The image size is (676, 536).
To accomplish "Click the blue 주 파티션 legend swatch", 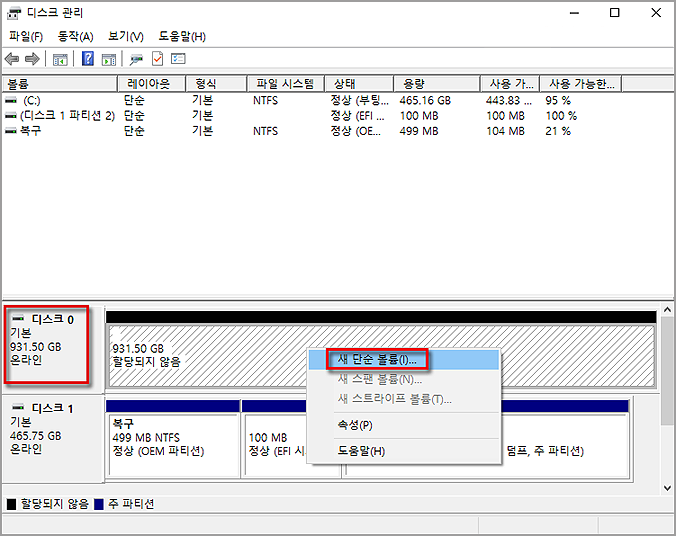I will coord(99,504).
